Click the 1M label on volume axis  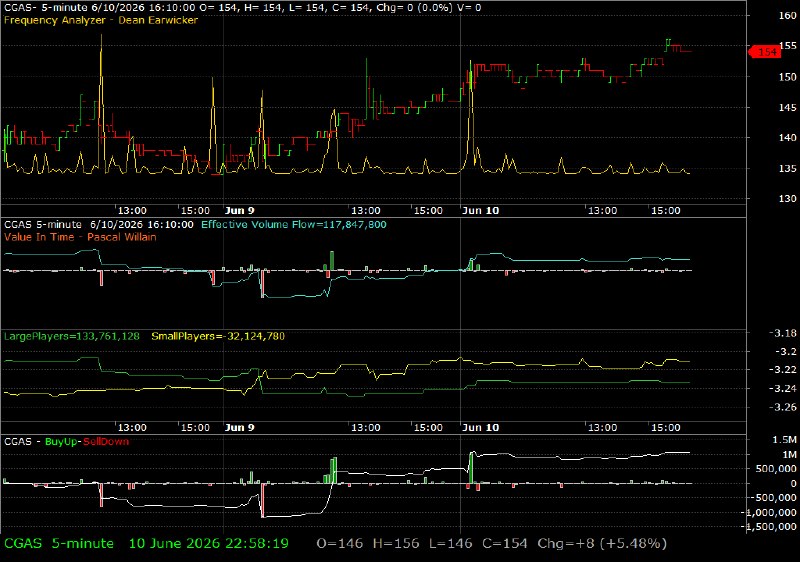tap(789, 455)
